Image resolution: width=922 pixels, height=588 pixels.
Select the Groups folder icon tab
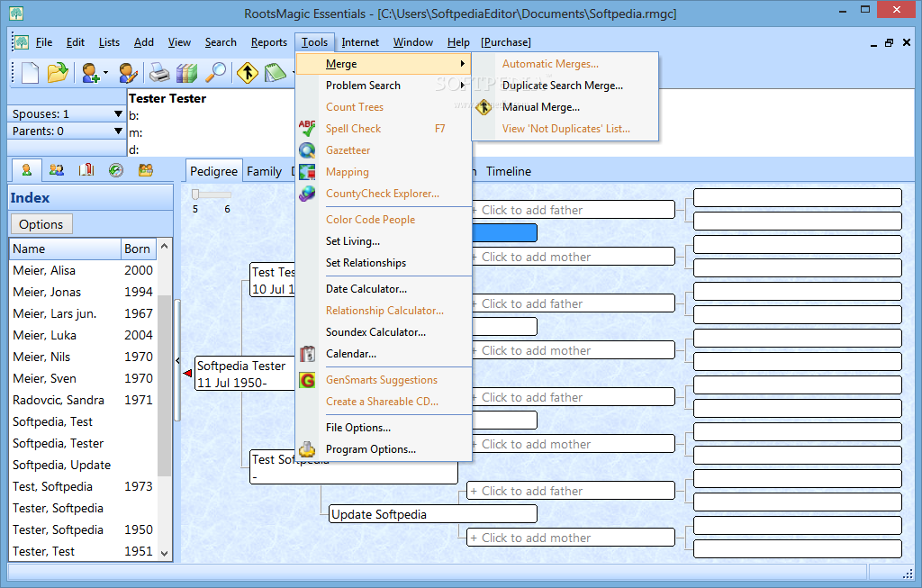click(145, 170)
